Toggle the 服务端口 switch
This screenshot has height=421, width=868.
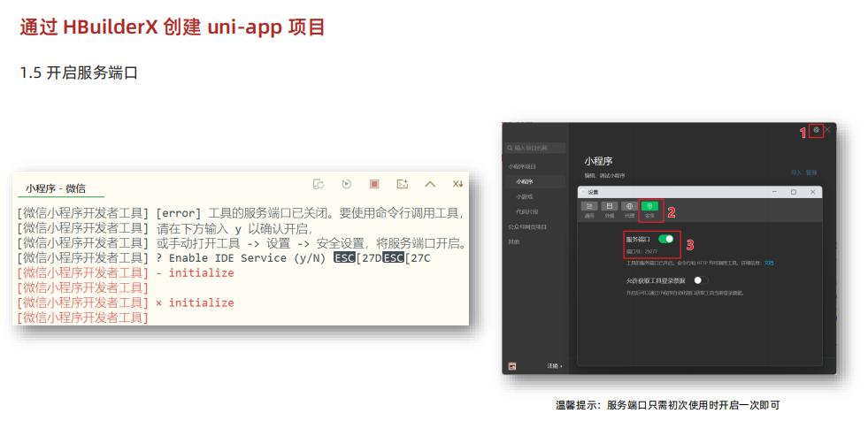pyautogui.click(x=666, y=239)
